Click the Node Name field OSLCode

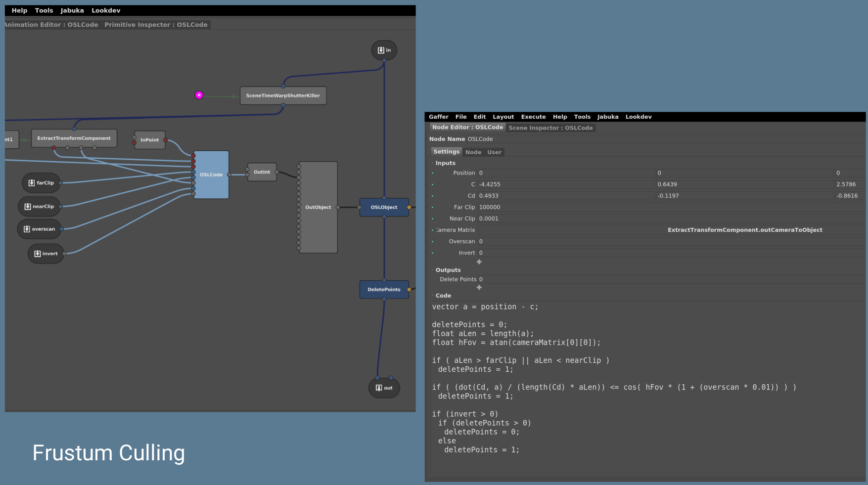coord(665,139)
